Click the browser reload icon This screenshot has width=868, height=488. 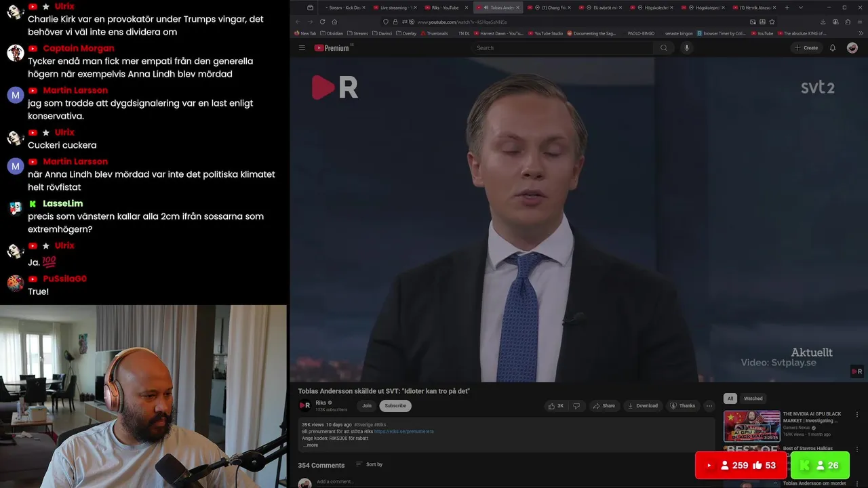click(321, 22)
